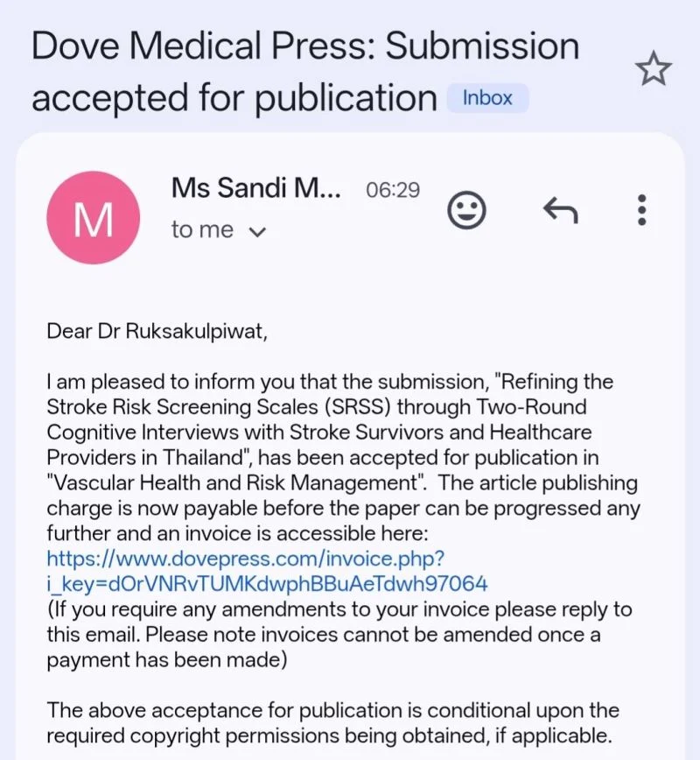Click the greeting 'Dear Dr Ruksakulpiwat'
The image size is (700, 760).
point(157,331)
